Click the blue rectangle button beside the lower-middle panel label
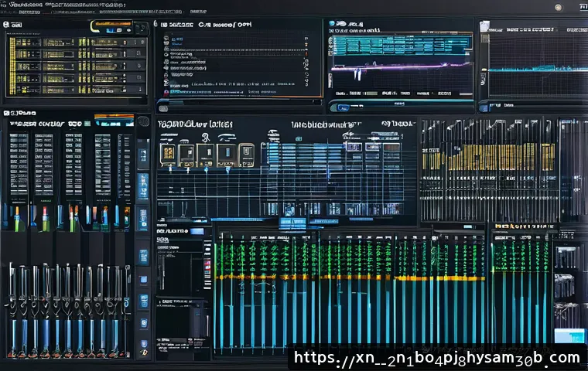This screenshot has height=371, width=588. pos(197,231)
